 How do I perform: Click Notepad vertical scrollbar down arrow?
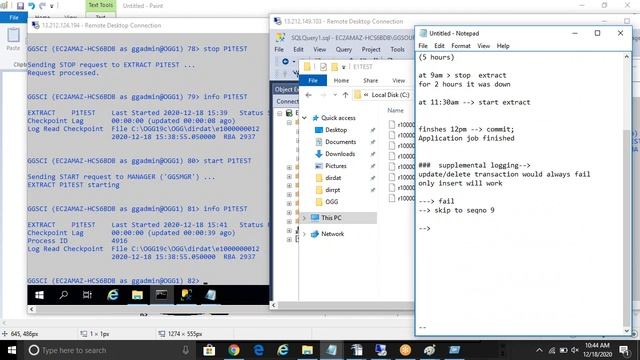(627, 331)
